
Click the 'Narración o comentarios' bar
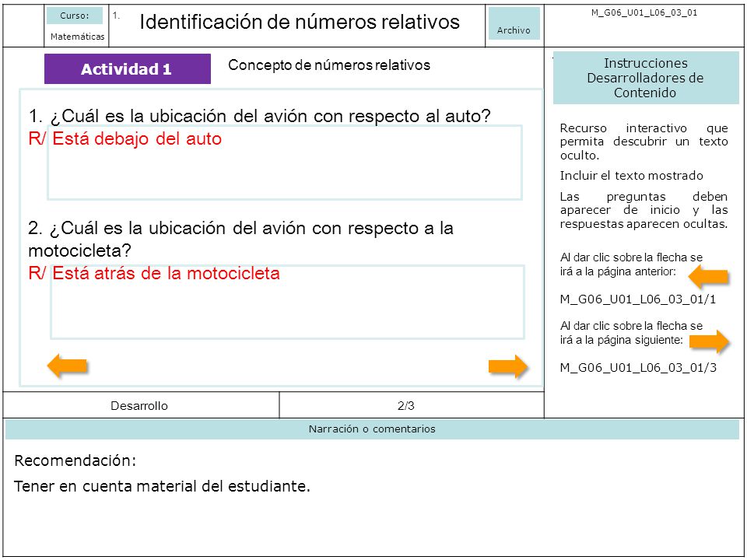[x=372, y=429]
